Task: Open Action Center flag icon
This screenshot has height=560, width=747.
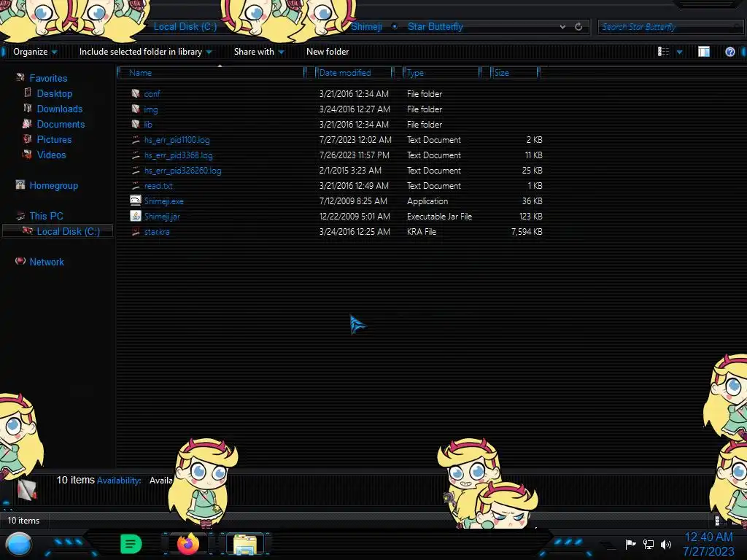Action: click(x=630, y=544)
